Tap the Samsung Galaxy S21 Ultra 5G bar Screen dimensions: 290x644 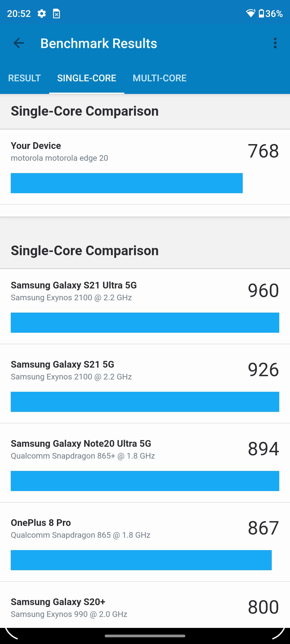pos(145,323)
